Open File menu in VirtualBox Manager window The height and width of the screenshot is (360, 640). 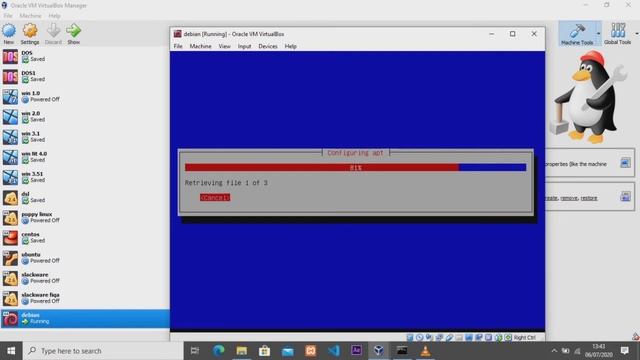(x=8, y=16)
